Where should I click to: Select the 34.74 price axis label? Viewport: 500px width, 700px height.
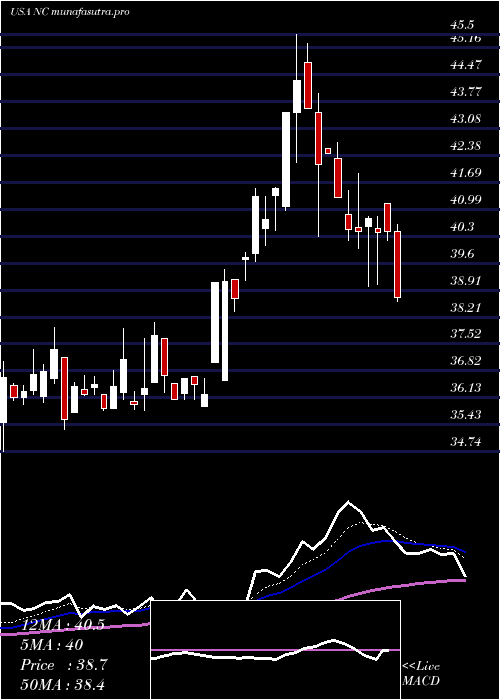point(466,442)
